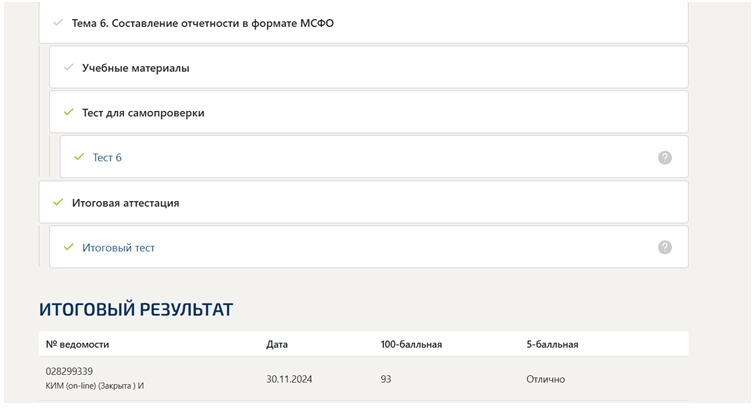Click the grey checkmark beside Учебные материалы
752x413 pixels.
(69, 67)
